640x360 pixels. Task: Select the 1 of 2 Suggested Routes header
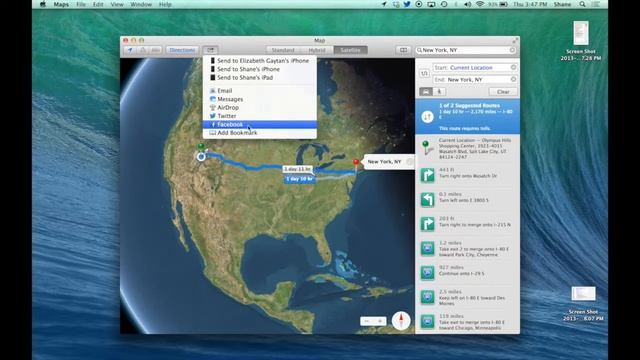pos(467,116)
